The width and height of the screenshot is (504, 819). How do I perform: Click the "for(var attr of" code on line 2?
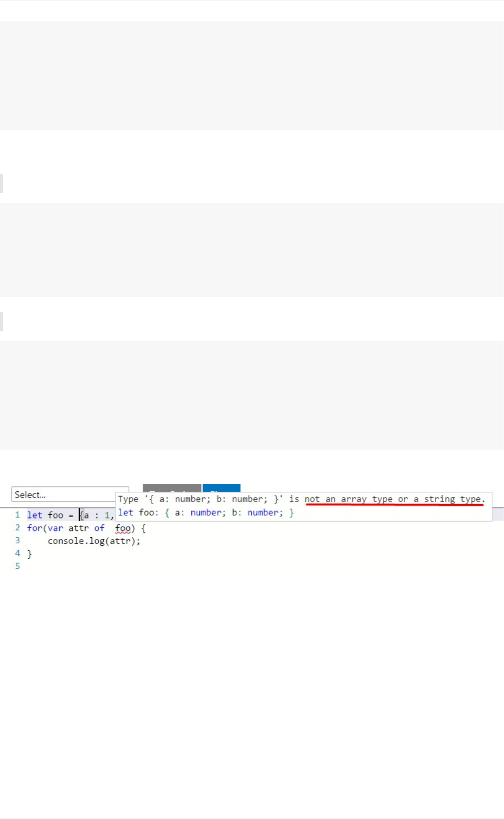[x=66, y=528]
